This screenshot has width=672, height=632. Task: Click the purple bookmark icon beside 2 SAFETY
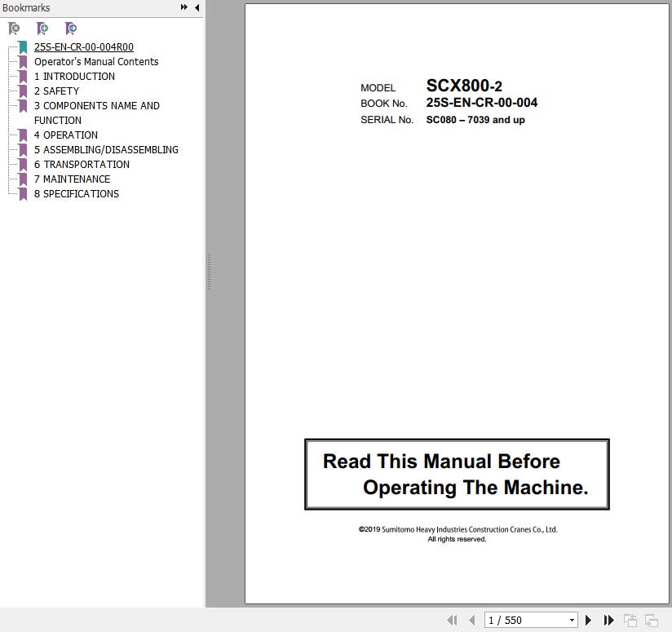pos(23,91)
